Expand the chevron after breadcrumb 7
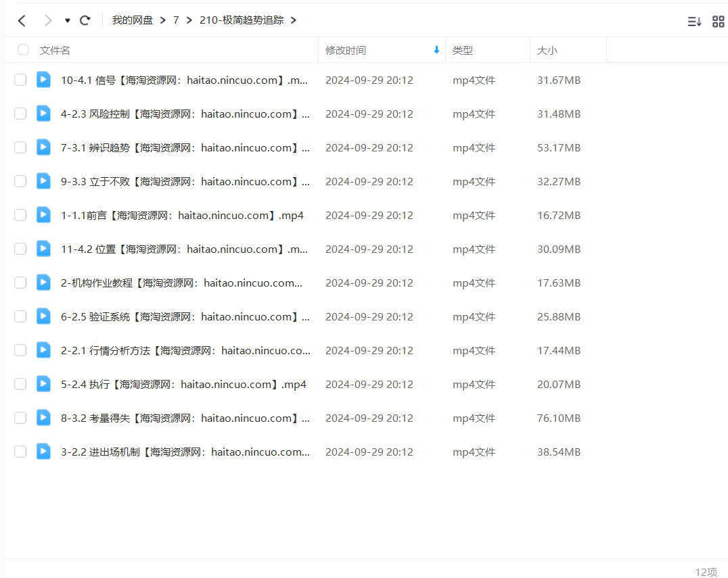The width and height of the screenshot is (728, 578). click(x=189, y=20)
